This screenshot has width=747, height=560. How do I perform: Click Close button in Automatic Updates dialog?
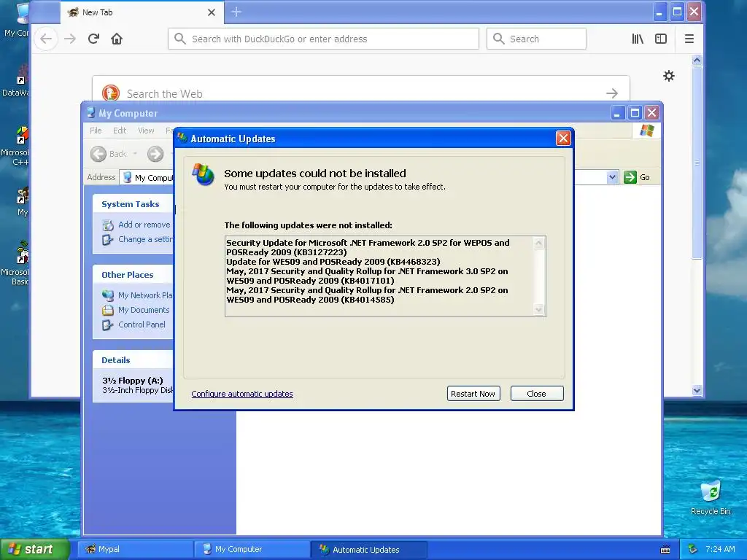537,393
